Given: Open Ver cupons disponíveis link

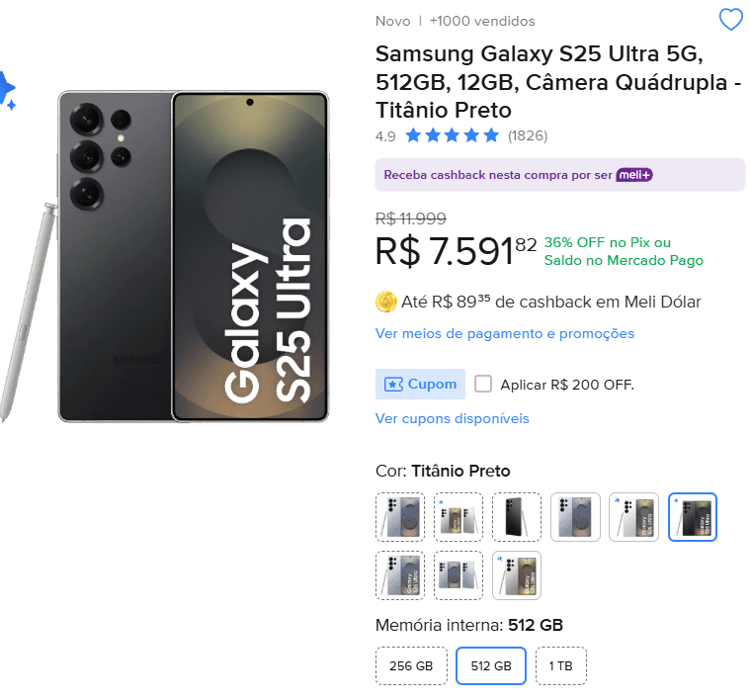Looking at the screenshot, I should coord(452,418).
